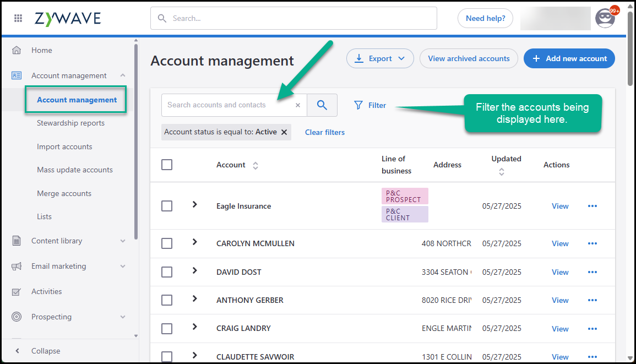Open the user avatar with notifications badge
This screenshot has width=636, height=364.
pyautogui.click(x=606, y=18)
